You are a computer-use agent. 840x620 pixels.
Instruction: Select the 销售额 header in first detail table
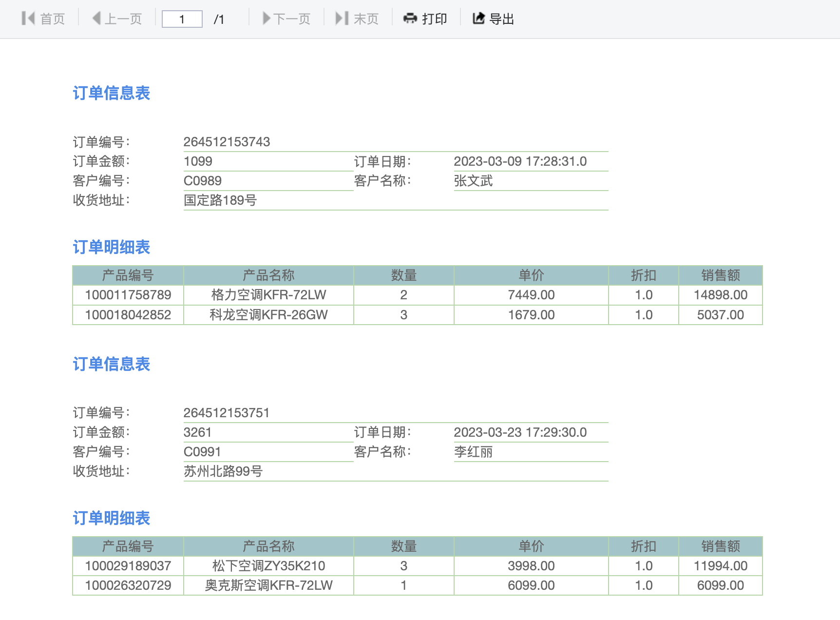tap(720, 275)
